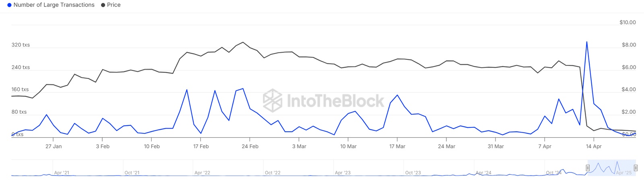Click the IntoTheBlock watermark text
644x180 pixels.
tap(336, 101)
